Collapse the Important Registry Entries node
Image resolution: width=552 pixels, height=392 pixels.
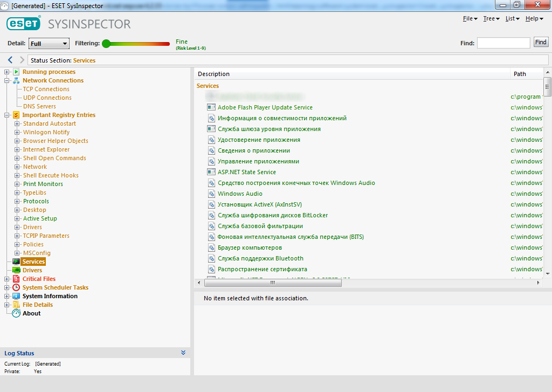click(7, 115)
